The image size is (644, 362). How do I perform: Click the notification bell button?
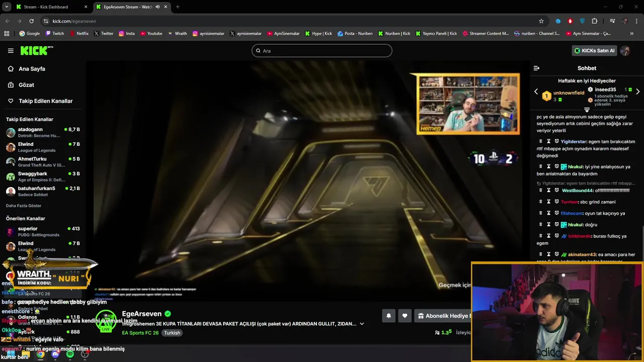tap(388, 316)
